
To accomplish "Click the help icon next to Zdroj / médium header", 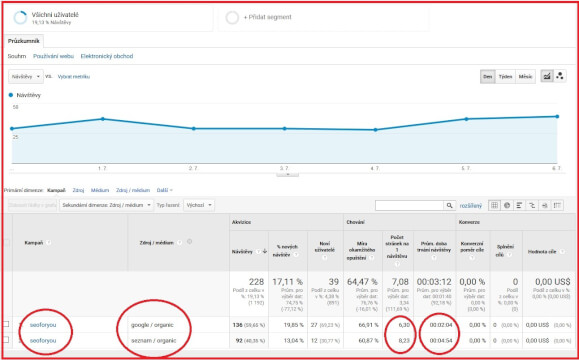I will (x=180, y=243).
